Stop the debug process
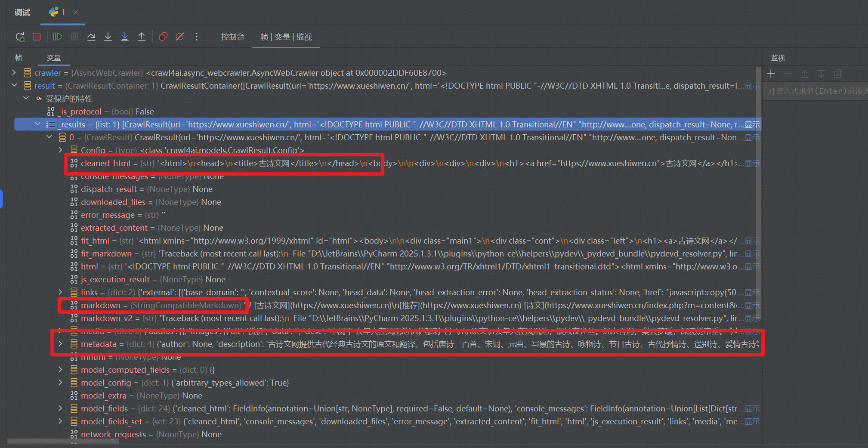Viewport: 868px width, 448px height. point(37,37)
